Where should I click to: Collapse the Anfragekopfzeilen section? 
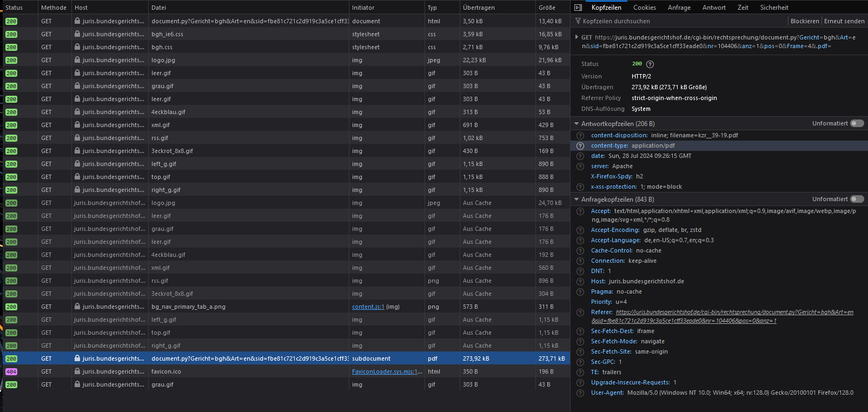[x=577, y=200]
